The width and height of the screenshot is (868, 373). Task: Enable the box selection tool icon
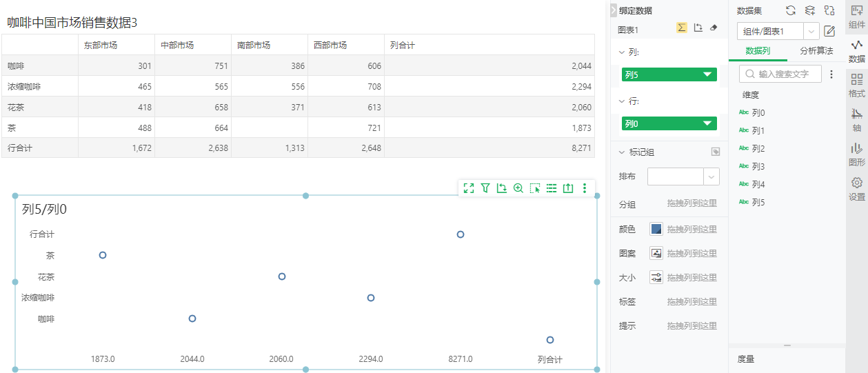tap(535, 188)
